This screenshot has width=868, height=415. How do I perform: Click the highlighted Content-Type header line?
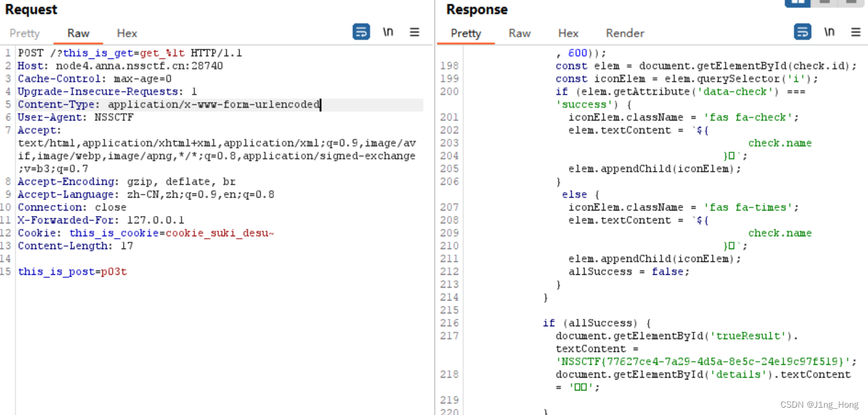(x=168, y=104)
